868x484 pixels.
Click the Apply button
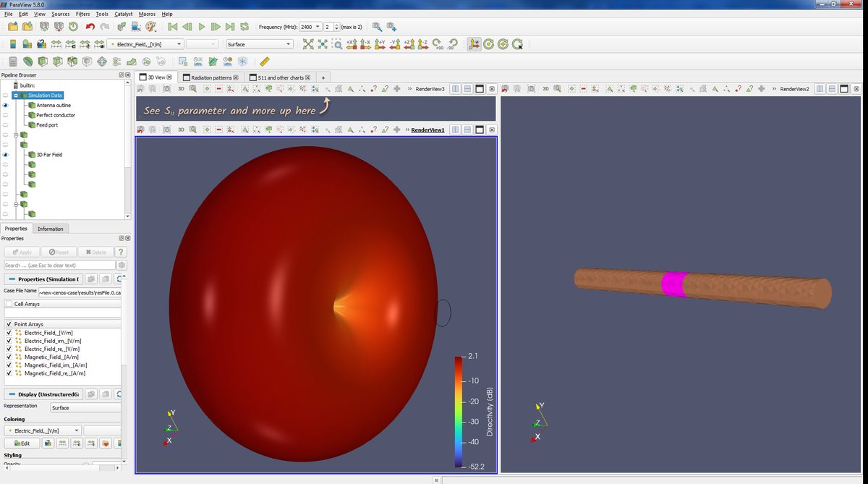(22, 252)
